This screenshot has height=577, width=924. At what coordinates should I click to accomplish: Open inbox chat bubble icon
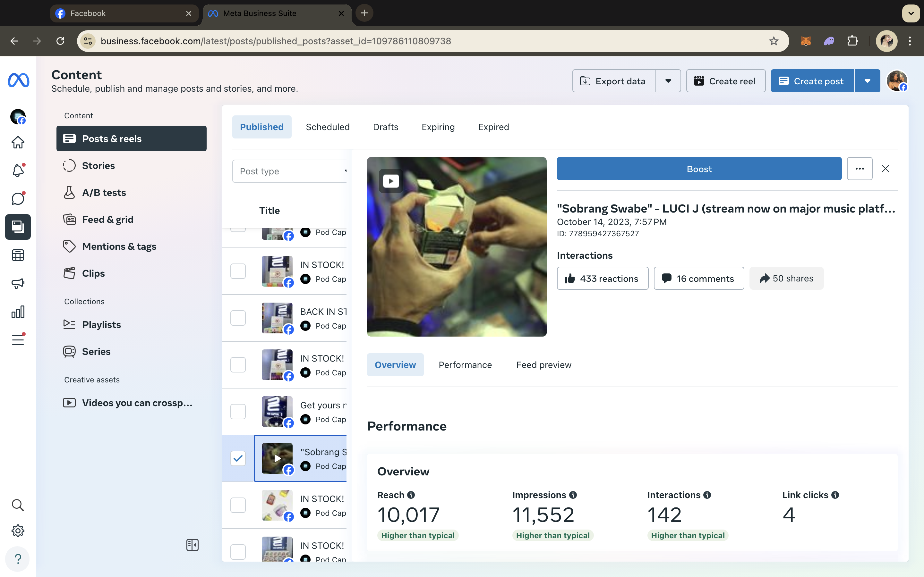click(x=18, y=198)
